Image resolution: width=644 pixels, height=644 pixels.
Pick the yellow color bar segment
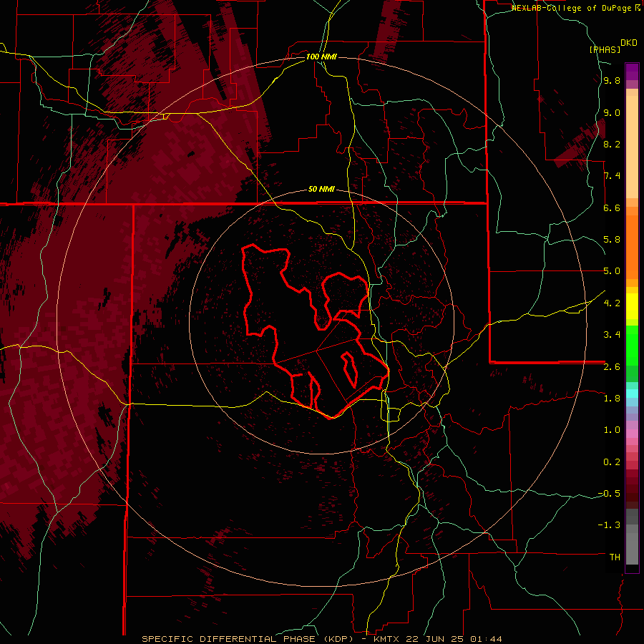632,306
